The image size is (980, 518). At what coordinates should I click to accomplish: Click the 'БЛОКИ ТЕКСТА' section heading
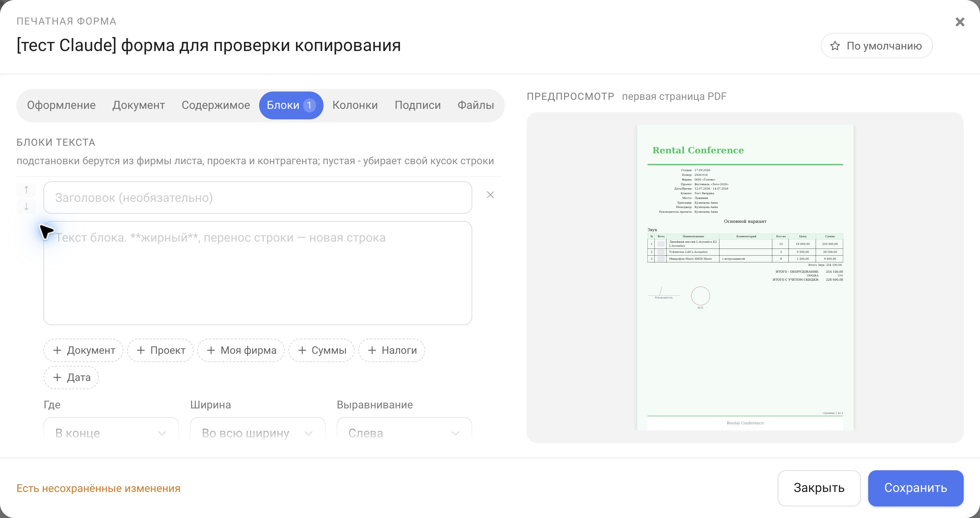click(55, 142)
